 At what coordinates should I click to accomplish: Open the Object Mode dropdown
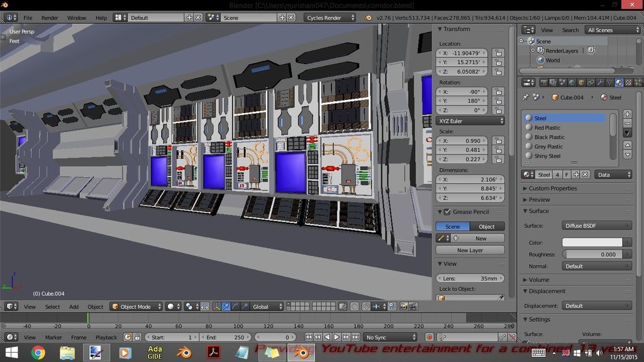pyautogui.click(x=136, y=307)
